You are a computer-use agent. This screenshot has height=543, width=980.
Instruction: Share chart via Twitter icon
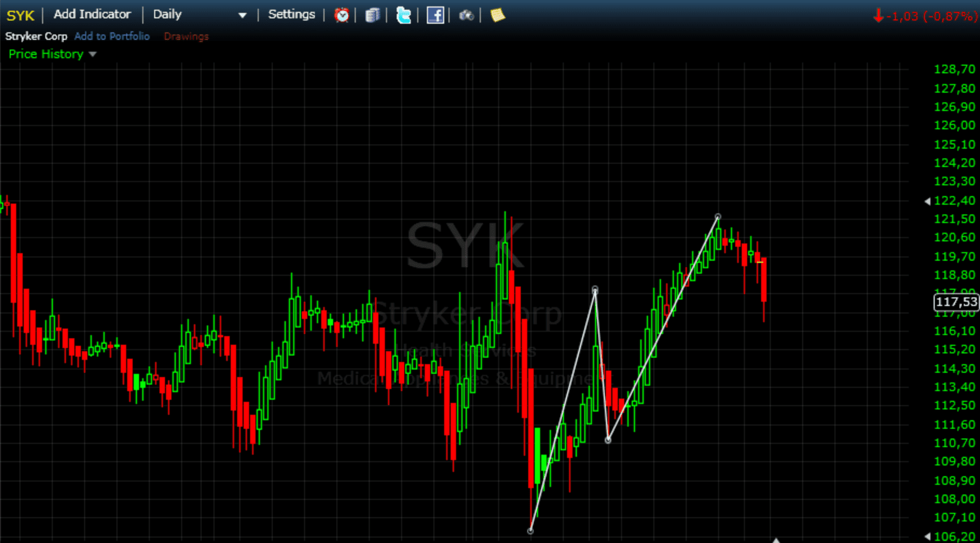tap(403, 15)
